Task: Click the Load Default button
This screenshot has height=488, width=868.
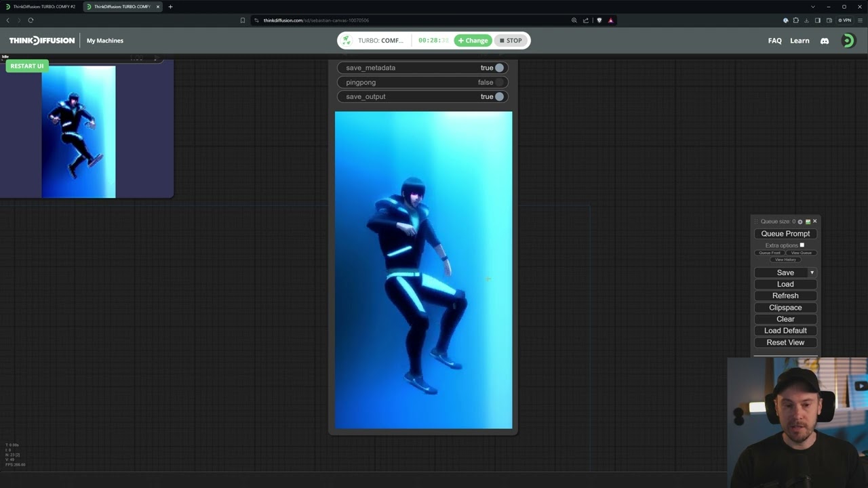Action: click(x=785, y=331)
